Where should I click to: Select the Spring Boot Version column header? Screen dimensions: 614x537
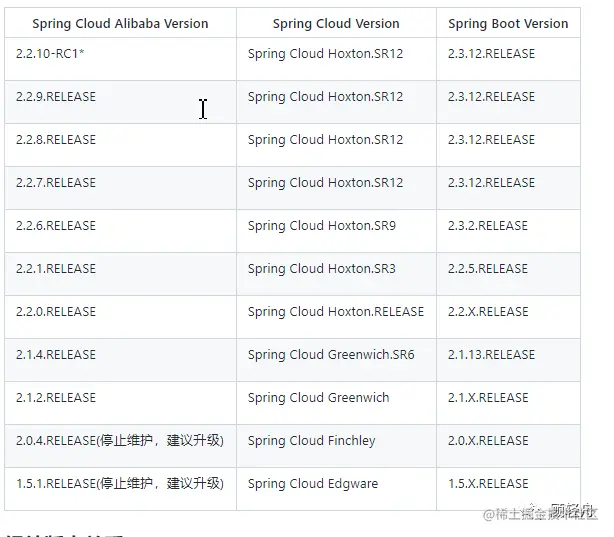click(508, 23)
